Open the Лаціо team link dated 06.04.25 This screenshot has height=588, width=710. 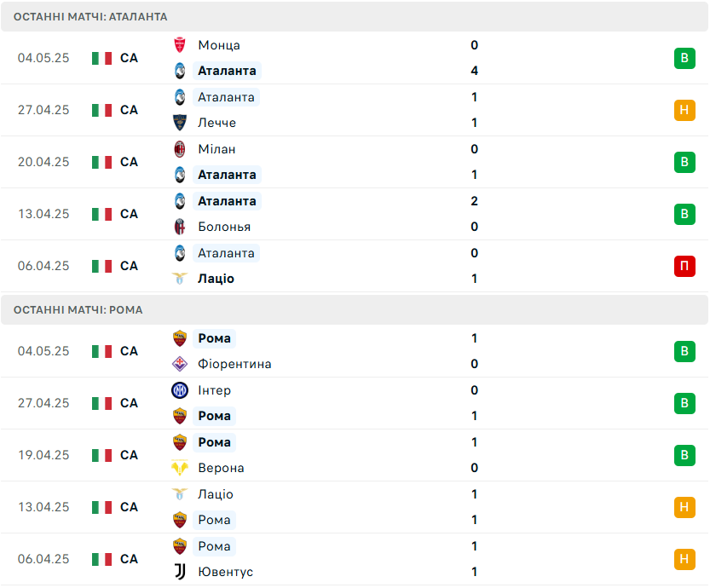coord(216,279)
